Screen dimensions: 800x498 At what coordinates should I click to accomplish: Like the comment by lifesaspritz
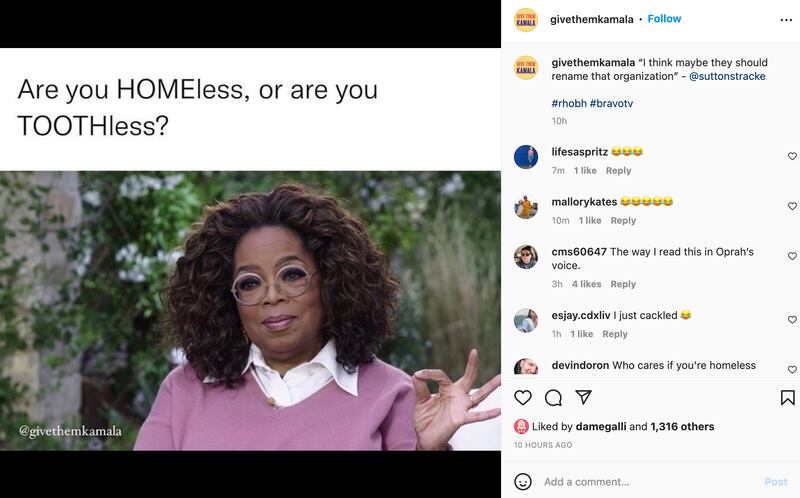[x=792, y=156]
